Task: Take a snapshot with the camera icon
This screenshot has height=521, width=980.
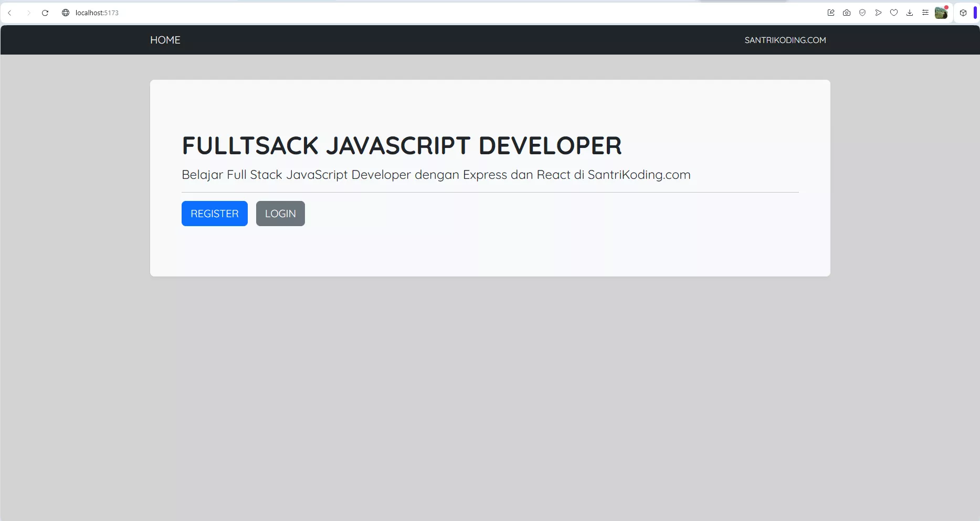Action: [847, 13]
